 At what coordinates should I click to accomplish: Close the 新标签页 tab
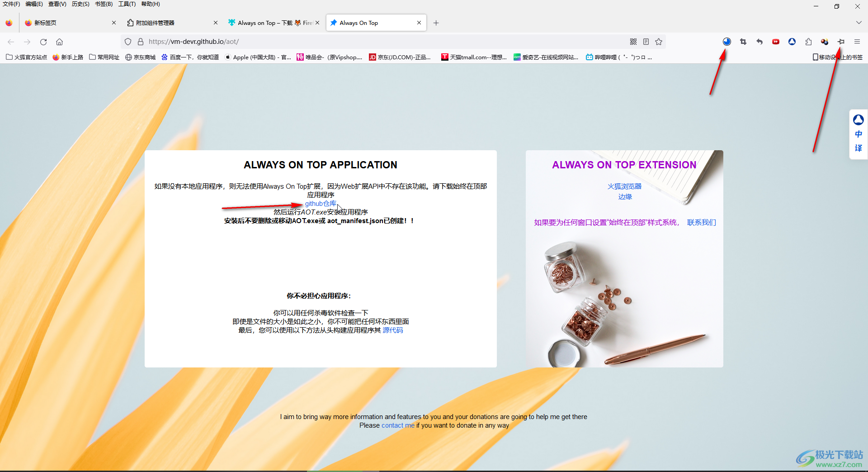(113, 23)
